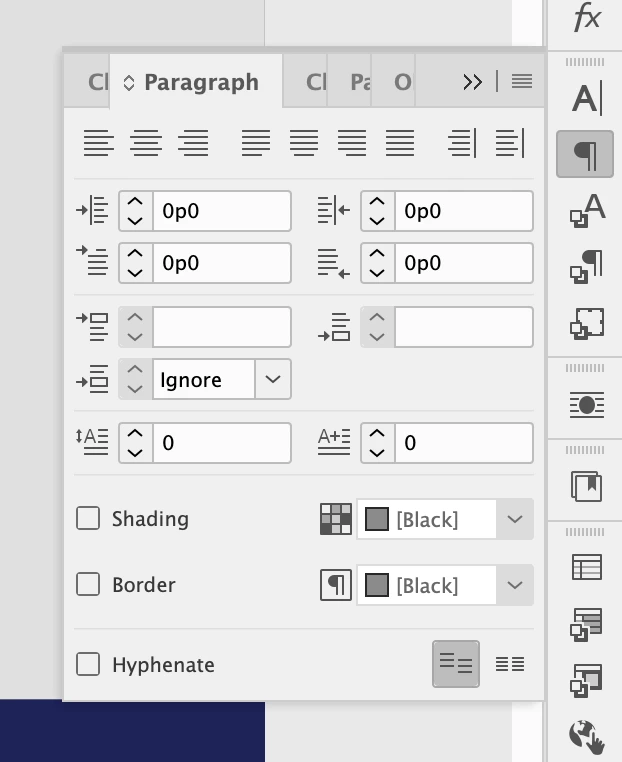Expand the Shading color dropdown
Screen dimensions: 622x762
click(514, 520)
